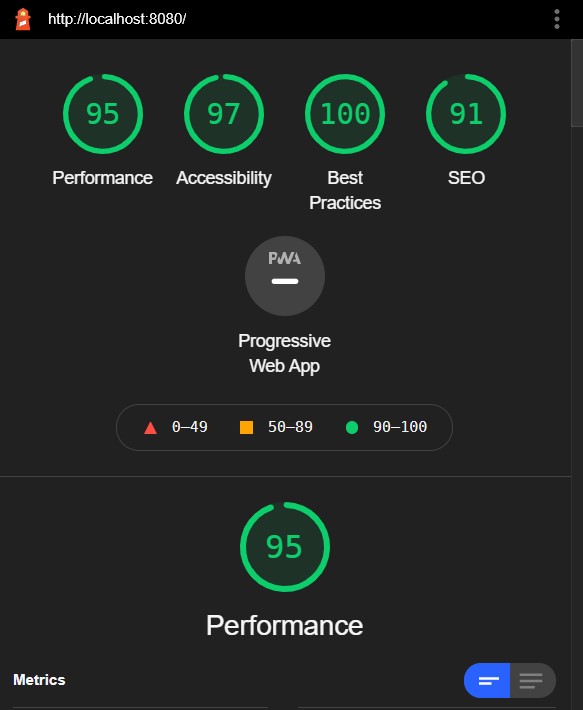Image resolution: width=583 pixels, height=710 pixels.
Task: Click the Best Practices category label
Action: tap(345, 190)
